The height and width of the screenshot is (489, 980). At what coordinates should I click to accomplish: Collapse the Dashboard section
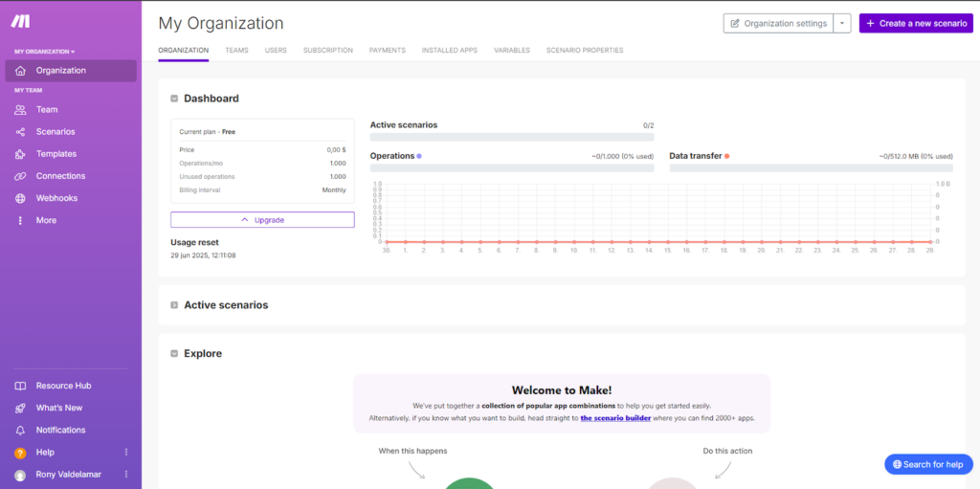pos(174,99)
